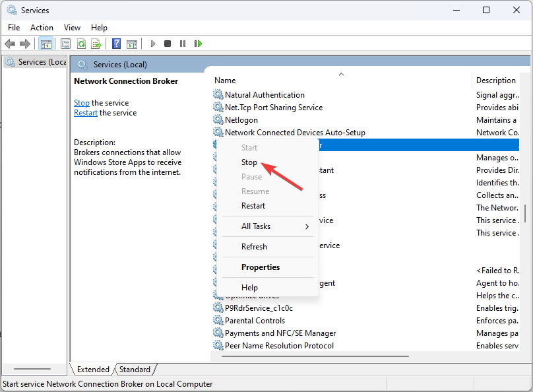The width and height of the screenshot is (533, 392).
Task: Toggle Show/Hide Console Tree toolbar icon
Action: coord(46,44)
